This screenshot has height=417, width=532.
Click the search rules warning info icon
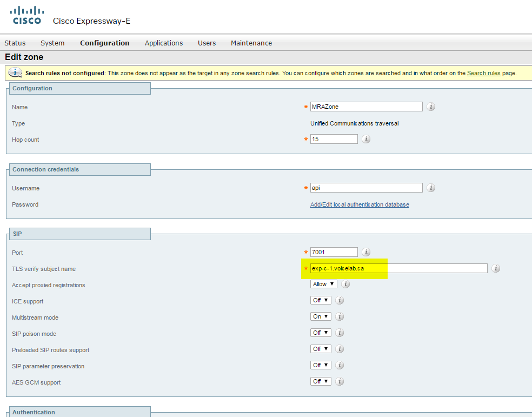15,72
